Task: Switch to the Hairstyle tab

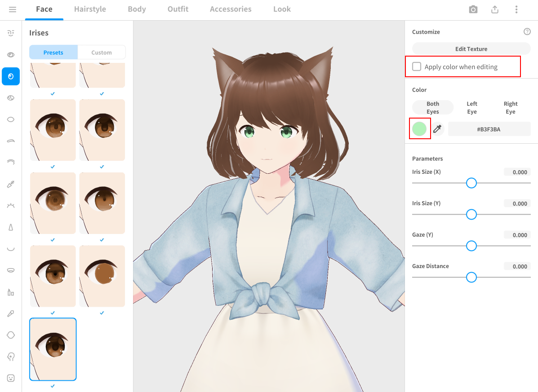Action: click(x=90, y=9)
